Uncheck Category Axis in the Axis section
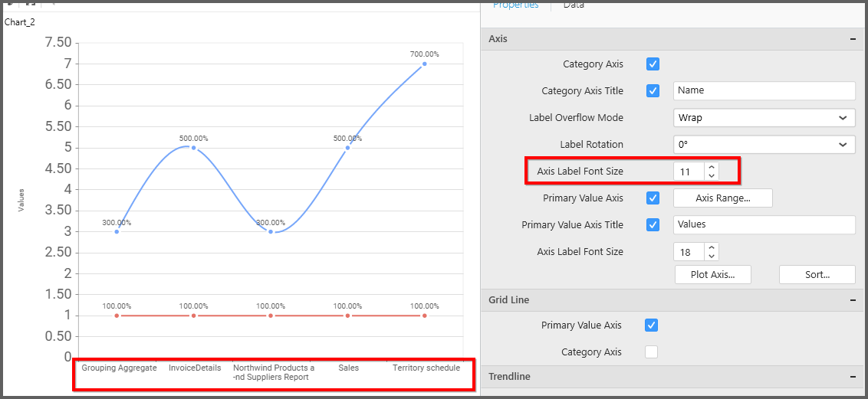The width and height of the screenshot is (868, 399). [x=653, y=64]
